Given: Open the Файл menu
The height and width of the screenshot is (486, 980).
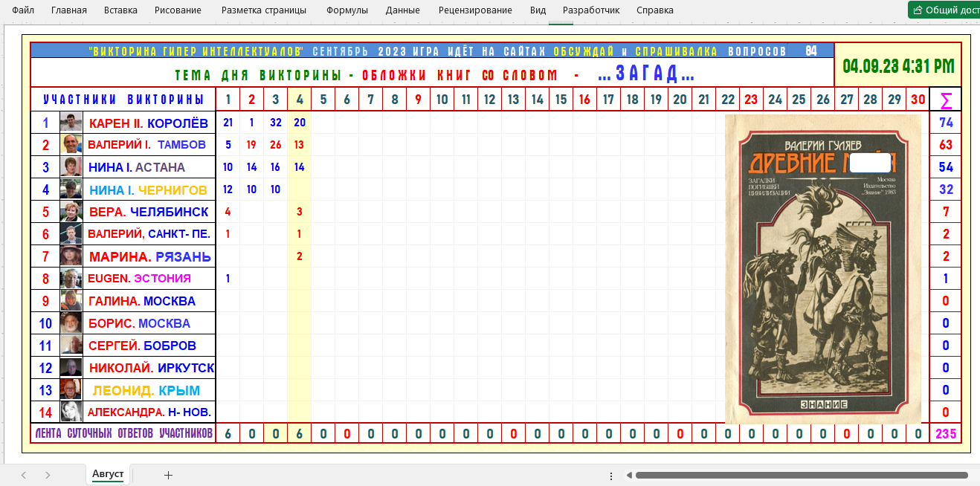Looking at the screenshot, I should click(23, 10).
